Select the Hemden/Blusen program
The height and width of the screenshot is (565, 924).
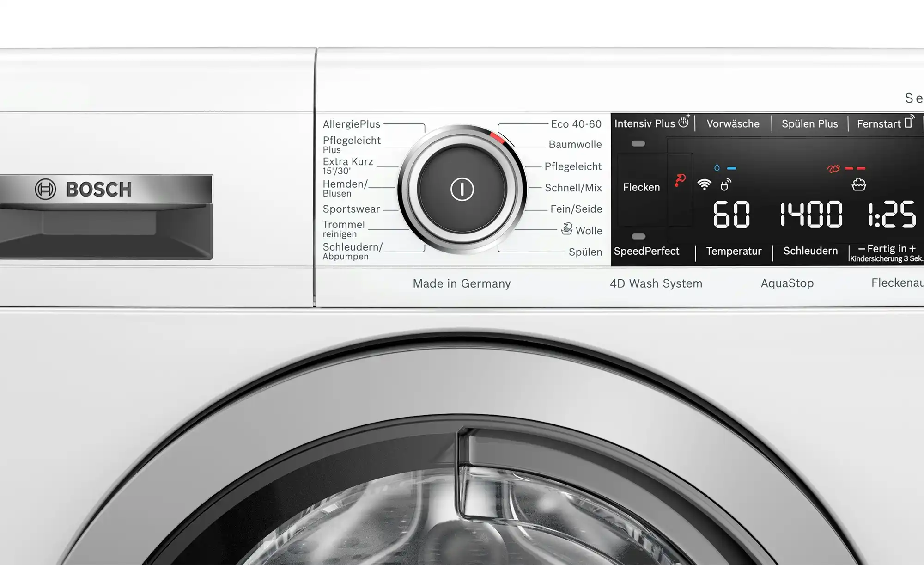345,188
